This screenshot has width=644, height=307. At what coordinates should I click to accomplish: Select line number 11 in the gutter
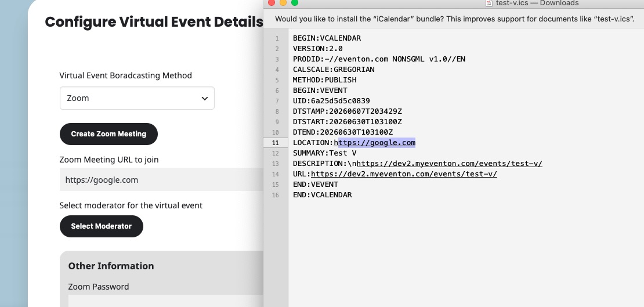click(x=275, y=143)
